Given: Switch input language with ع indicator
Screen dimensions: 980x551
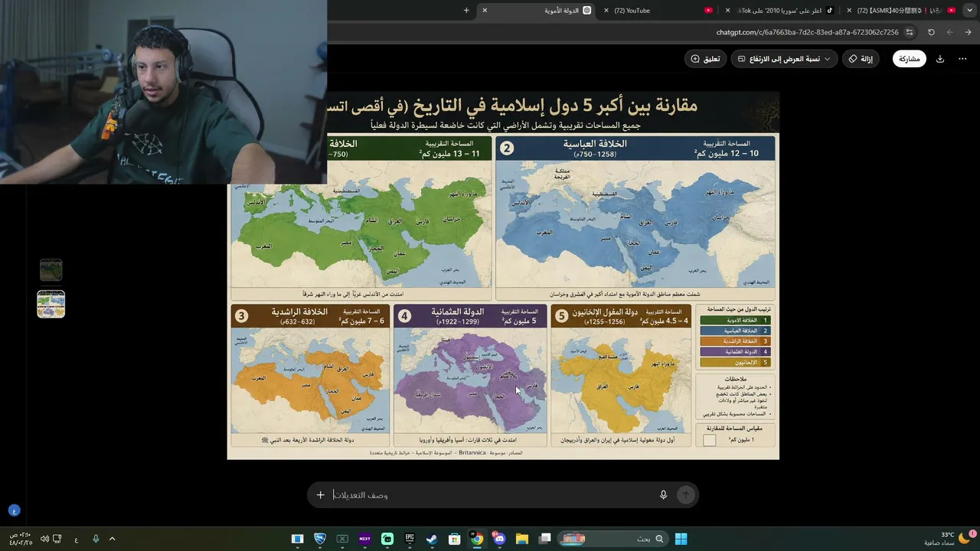Looking at the screenshot, I should pos(77,539).
